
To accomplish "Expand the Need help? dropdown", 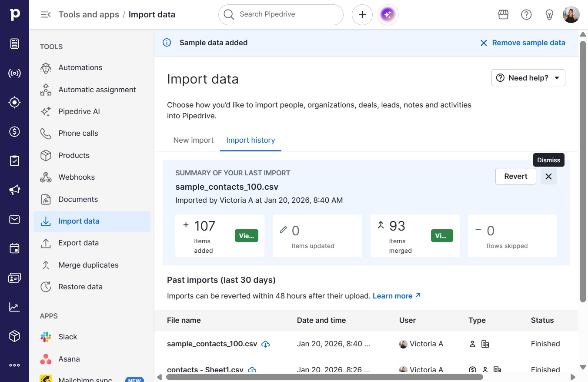I will point(528,78).
